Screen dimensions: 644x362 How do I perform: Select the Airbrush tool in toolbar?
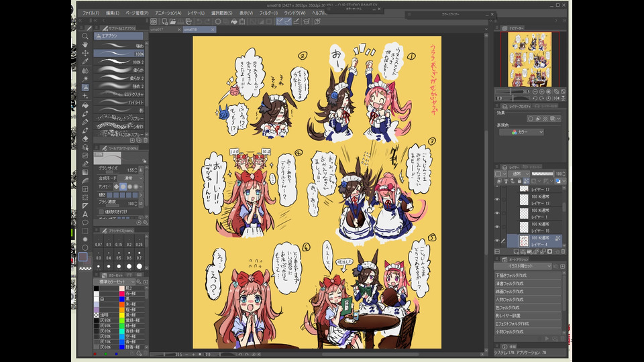pos(85,87)
